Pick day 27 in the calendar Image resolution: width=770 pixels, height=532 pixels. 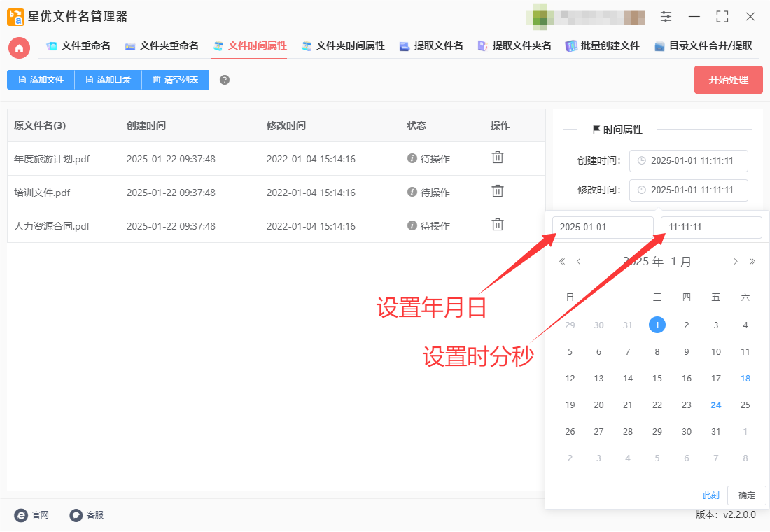point(598,431)
